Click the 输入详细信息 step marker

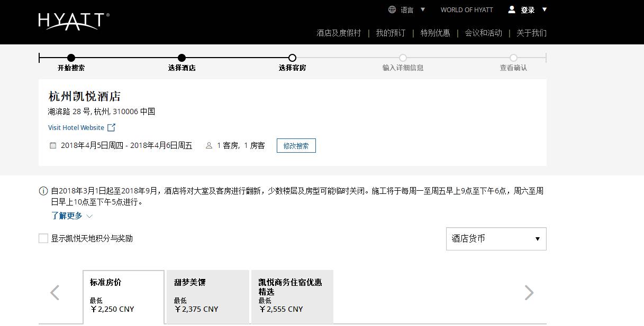tap(403, 58)
